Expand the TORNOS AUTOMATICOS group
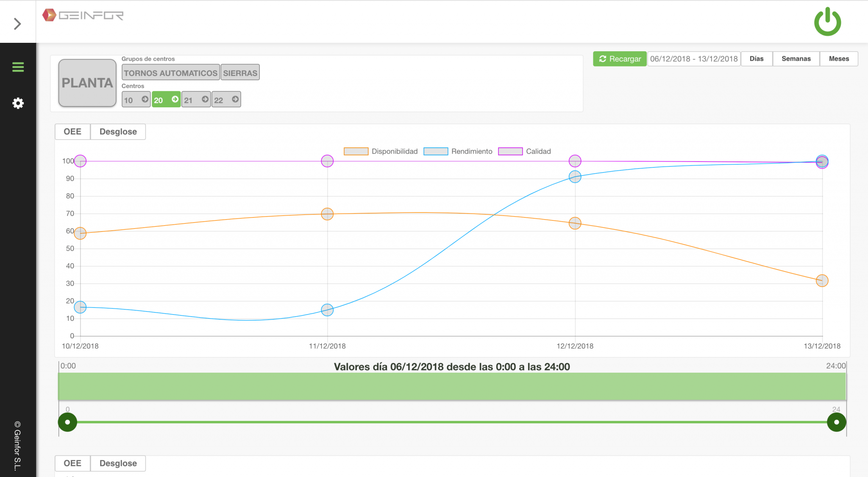868x477 pixels. (x=170, y=73)
